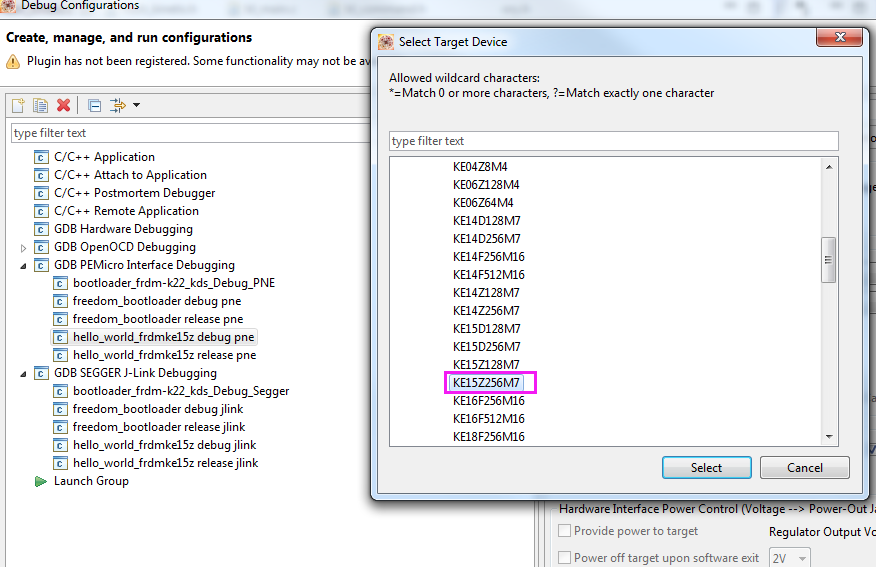Select KE14F256M16 in the device list

489,256
